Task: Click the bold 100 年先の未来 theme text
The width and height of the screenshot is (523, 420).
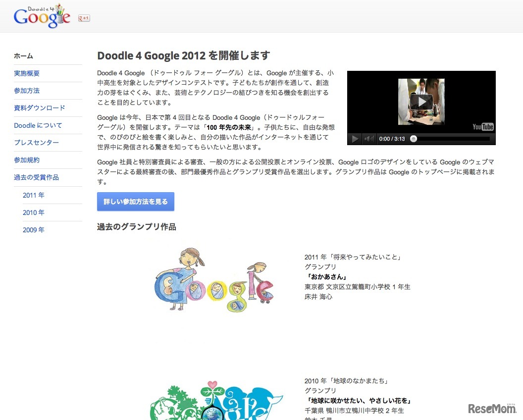Action: [x=229, y=127]
